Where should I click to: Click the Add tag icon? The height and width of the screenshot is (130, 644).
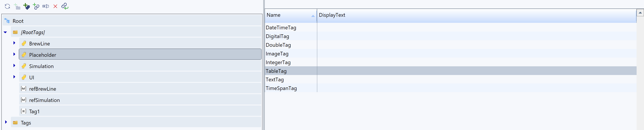pyautogui.click(x=26, y=6)
